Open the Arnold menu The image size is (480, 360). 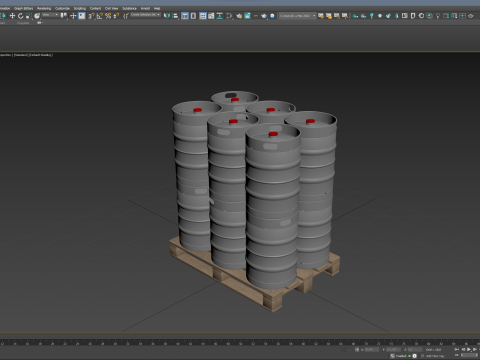click(x=145, y=8)
